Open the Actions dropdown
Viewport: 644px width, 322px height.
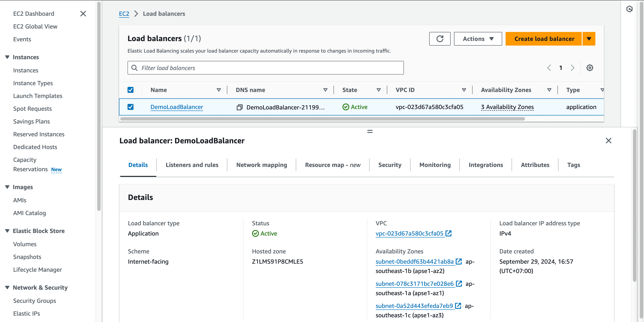477,39
